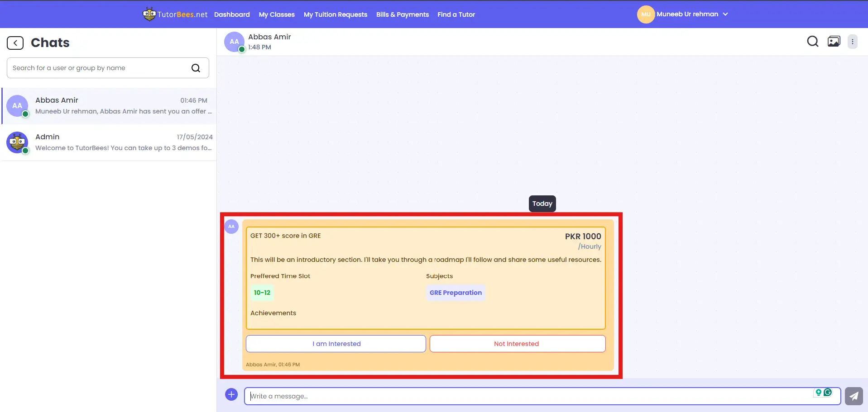Select the Abbas Amir conversation in list
Screen dimensions: 868x412
[109, 106]
